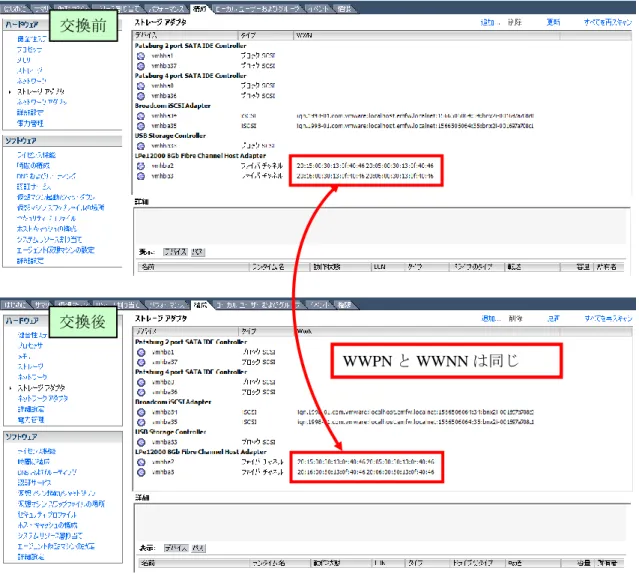Open the 権限 tab in 交換後 panel
This screenshot has width=639, height=574.
click(345, 305)
